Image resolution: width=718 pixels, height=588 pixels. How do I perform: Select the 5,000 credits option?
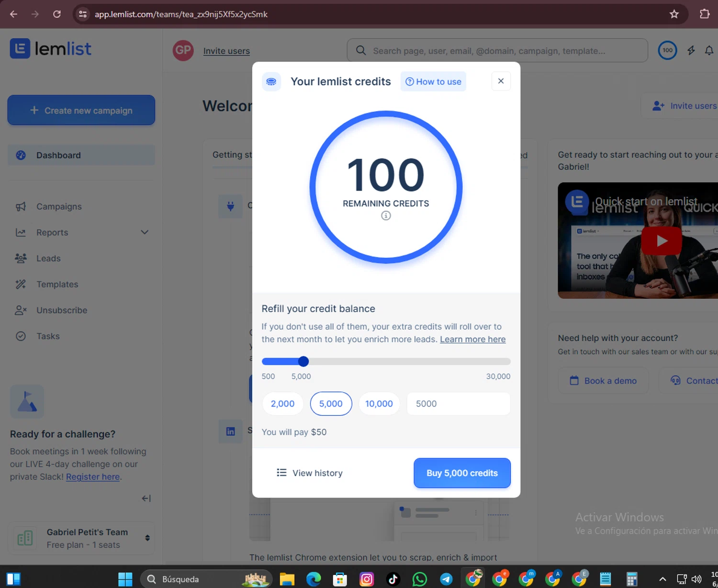pyautogui.click(x=331, y=404)
